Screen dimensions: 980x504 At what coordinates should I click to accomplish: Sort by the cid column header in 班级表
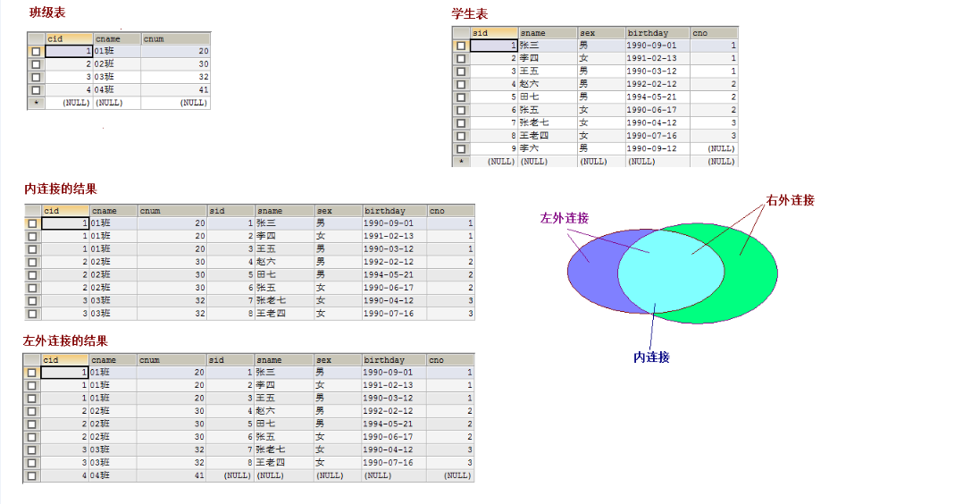pyautogui.click(x=69, y=38)
